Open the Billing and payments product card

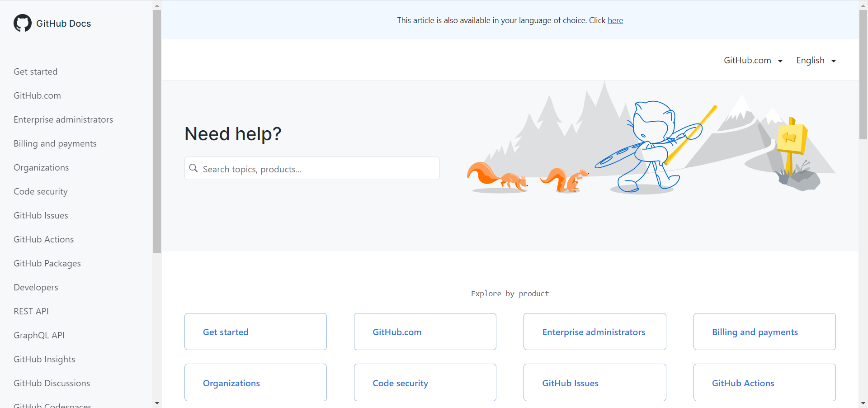(764, 332)
